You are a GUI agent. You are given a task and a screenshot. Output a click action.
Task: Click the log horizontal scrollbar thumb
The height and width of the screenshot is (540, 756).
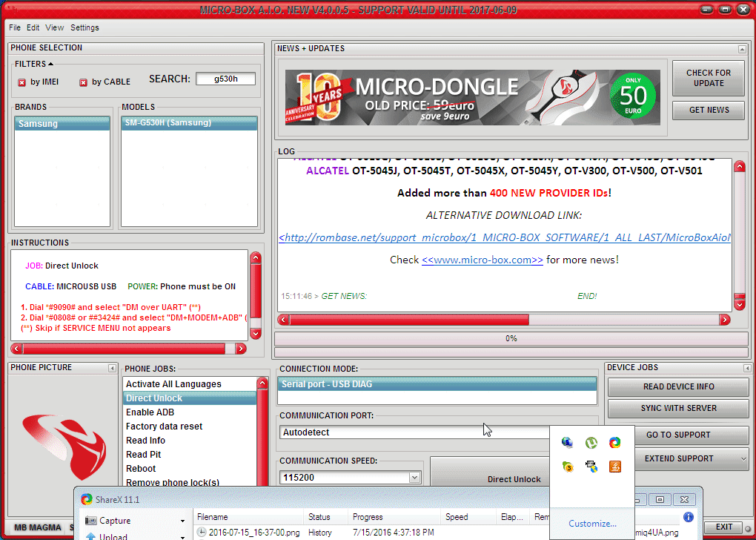click(x=409, y=320)
